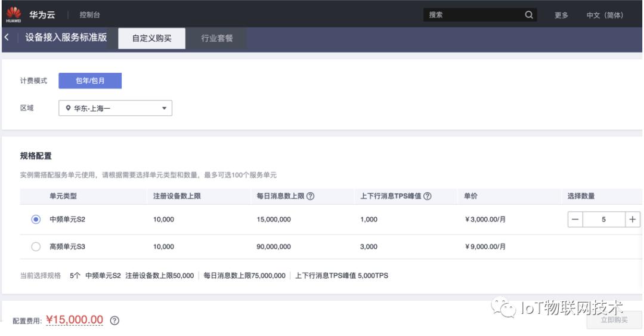Click 中频单元S2 row label

point(67,220)
